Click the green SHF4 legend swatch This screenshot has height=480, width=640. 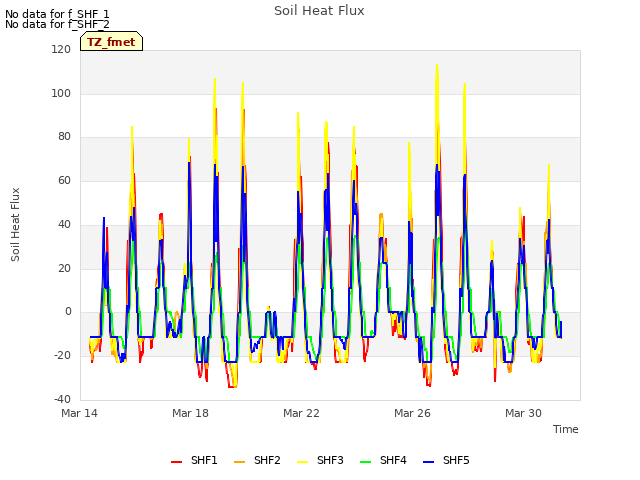[365, 462]
